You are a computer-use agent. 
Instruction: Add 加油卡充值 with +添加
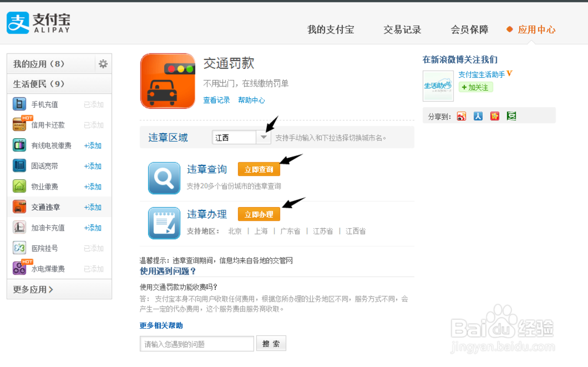93,228
